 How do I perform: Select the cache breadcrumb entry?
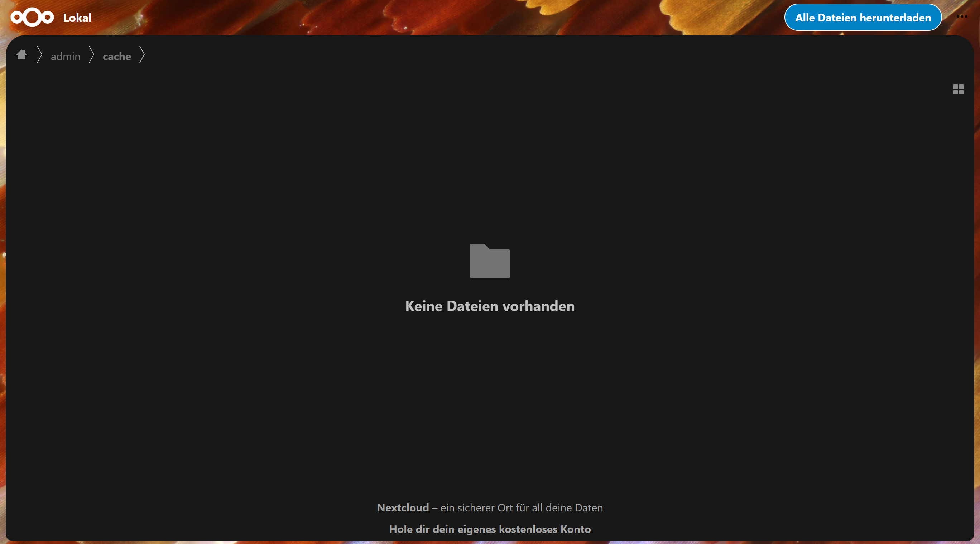(x=116, y=56)
